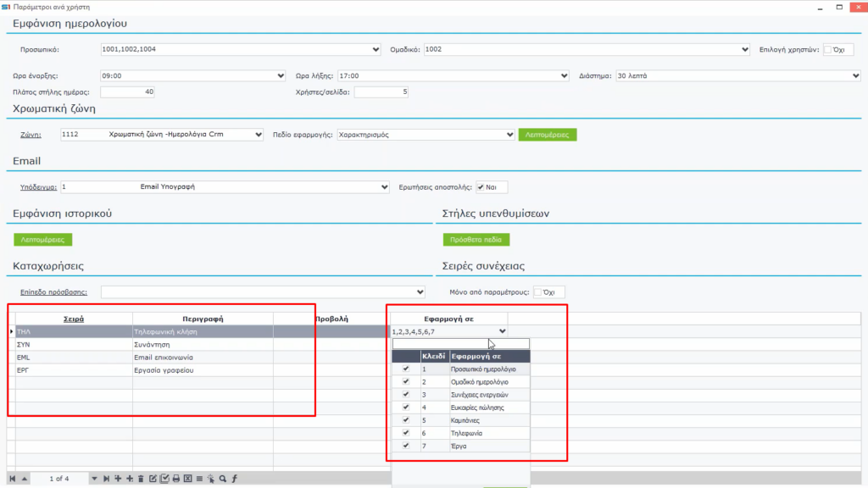Click Συνάντηση description cell
The height and width of the screenshot is (488, 868).
tap(203, 344)
